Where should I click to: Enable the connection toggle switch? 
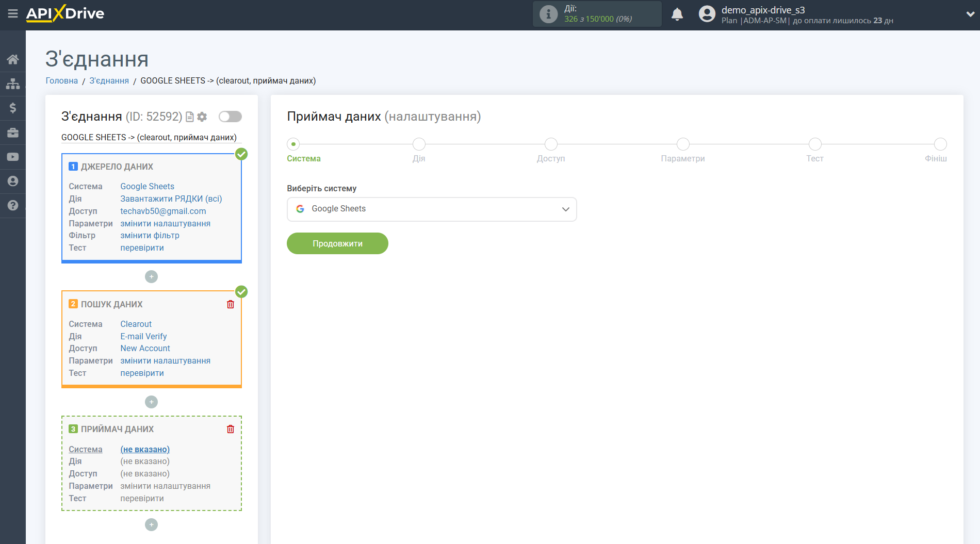point(230,117)
